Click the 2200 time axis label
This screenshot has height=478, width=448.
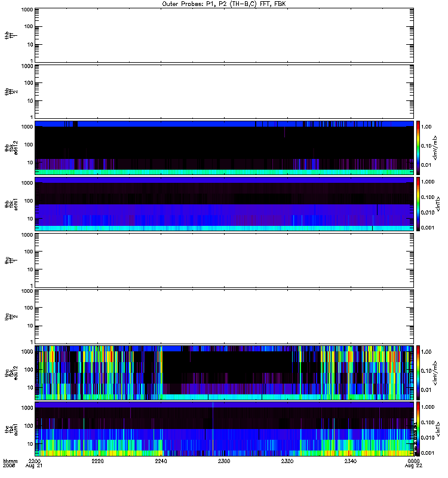click(x=35, y=462)
